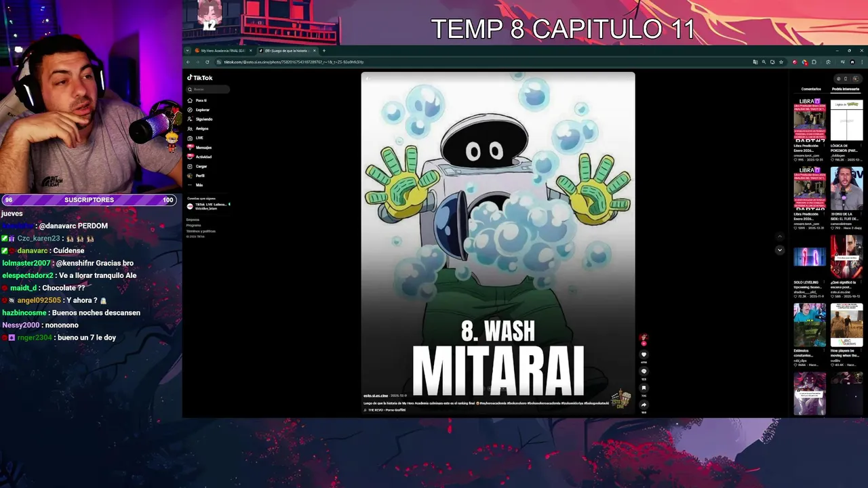Open TikTok LIVE Latinoamérica followed account
868x488 pixels.
208,205
